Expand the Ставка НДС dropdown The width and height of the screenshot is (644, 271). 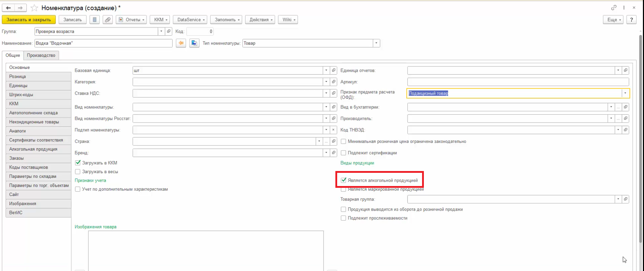[x=326, y=93]
